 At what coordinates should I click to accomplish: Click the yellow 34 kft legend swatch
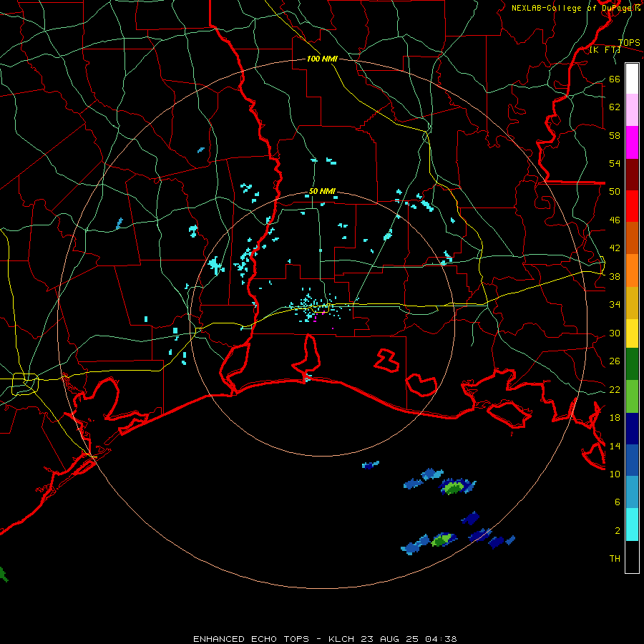(632, 333)
